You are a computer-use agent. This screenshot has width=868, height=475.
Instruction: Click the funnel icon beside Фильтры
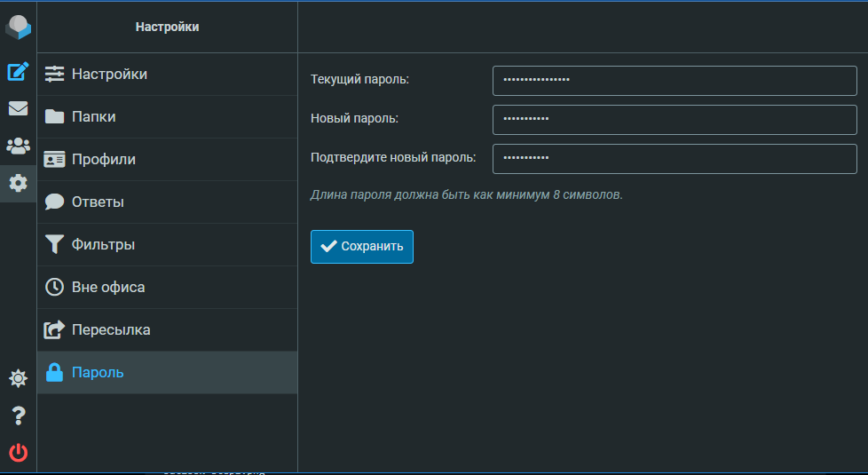(x=54, y=244)
